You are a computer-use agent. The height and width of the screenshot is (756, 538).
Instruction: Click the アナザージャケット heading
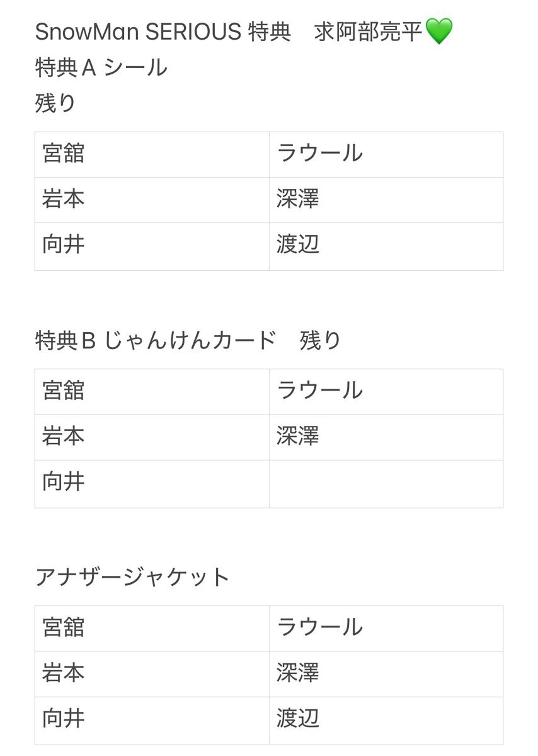(x=132, y=578)
